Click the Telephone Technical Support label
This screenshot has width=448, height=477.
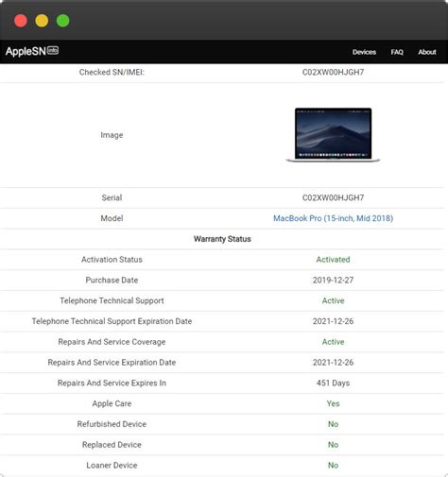click(112, 300)
